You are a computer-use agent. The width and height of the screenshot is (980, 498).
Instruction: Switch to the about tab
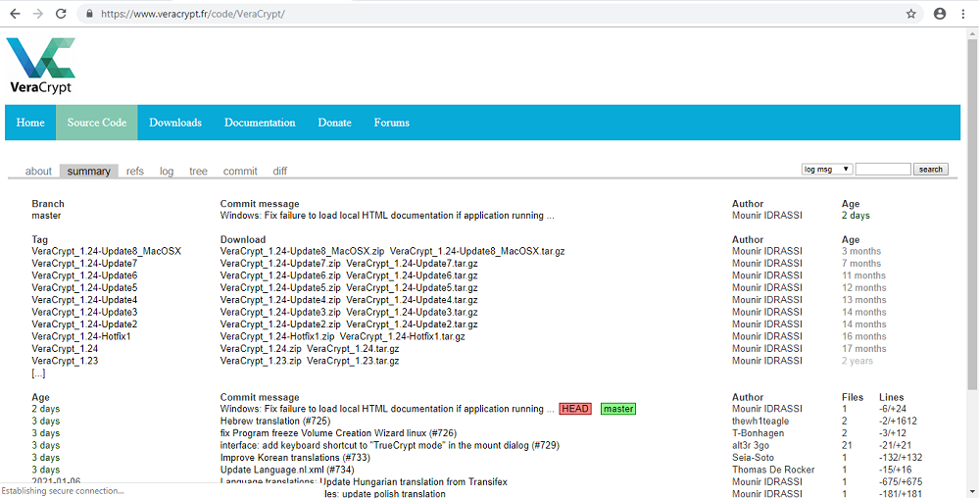pos(38,172)
